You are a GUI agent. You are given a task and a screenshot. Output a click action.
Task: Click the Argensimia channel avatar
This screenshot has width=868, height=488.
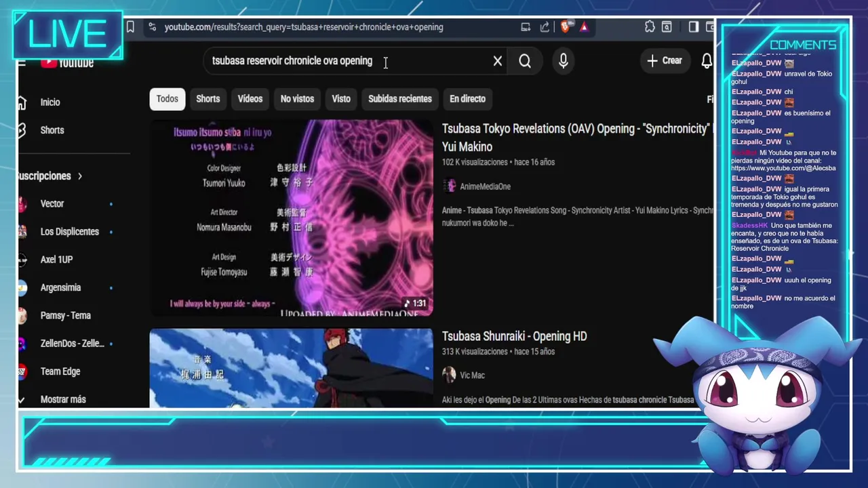click(x=22, y=288)
